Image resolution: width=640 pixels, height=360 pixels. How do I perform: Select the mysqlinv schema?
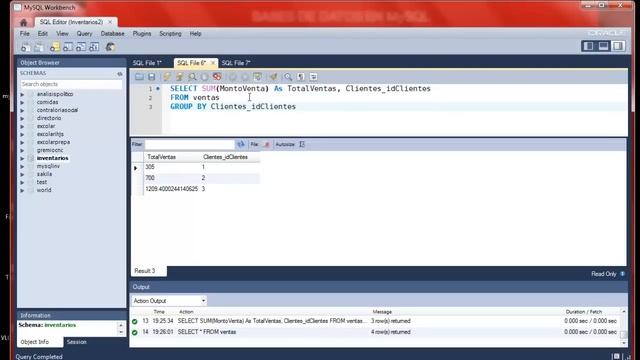[x=48, y=166]
